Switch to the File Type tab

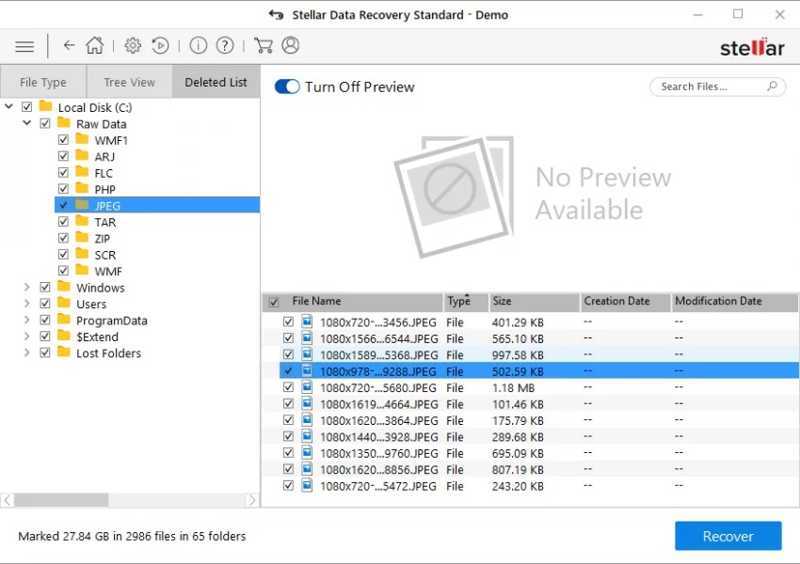pos(43,82)
